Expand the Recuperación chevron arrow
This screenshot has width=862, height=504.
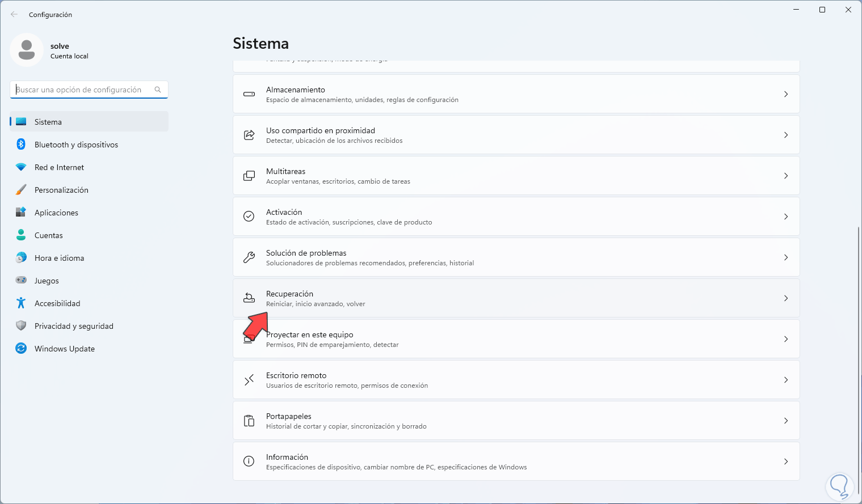click(x=786, y=298)
